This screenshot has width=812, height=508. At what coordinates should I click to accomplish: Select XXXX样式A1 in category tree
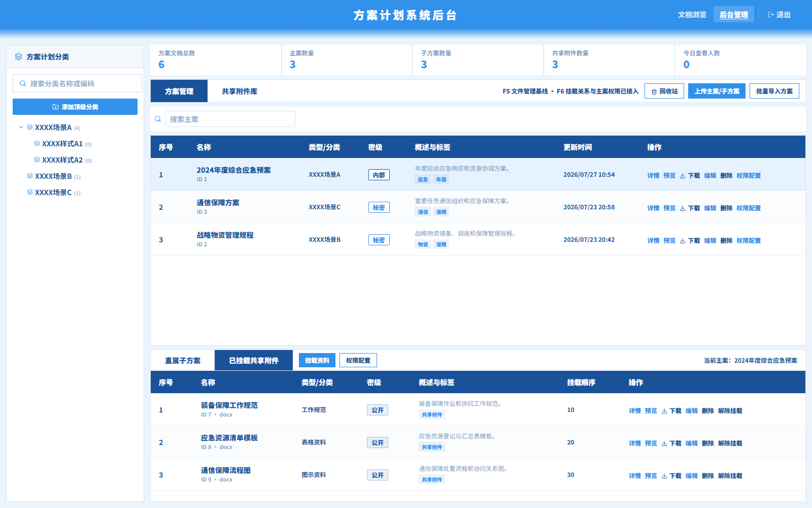tap(62, 144)
